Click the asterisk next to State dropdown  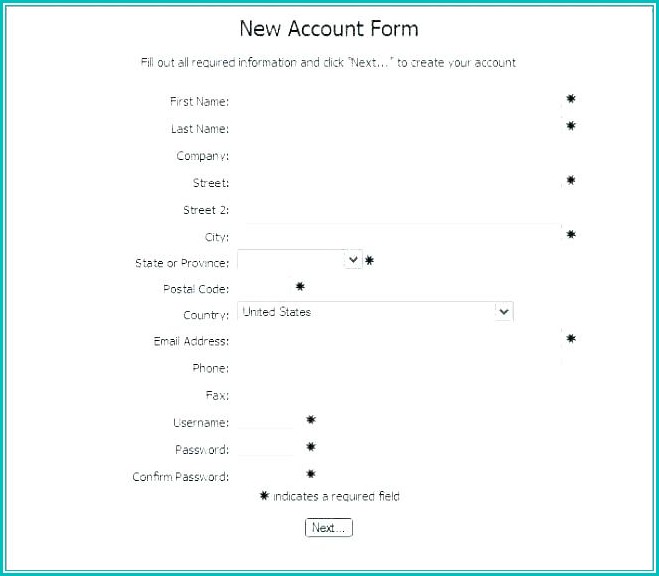369,260
